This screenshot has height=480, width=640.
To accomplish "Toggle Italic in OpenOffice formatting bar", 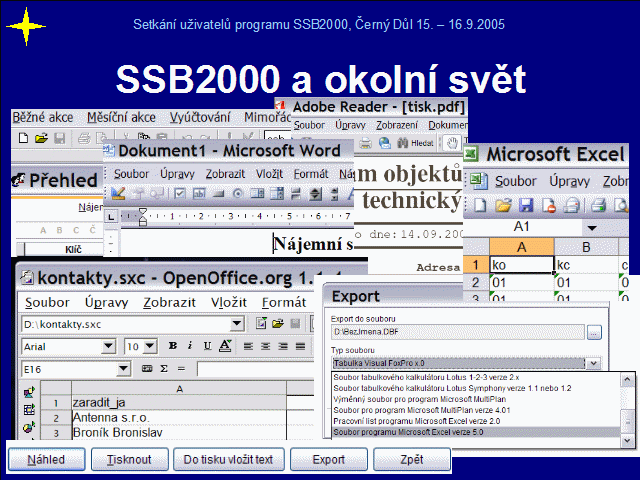I will [x=190, y=346].
